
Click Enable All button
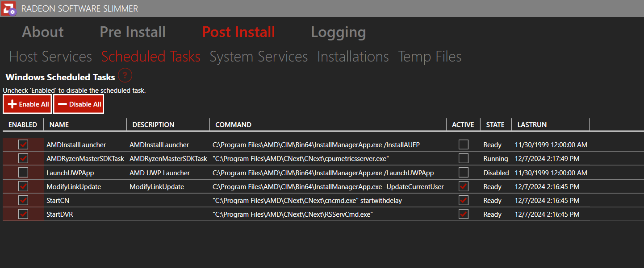point(27,104)
